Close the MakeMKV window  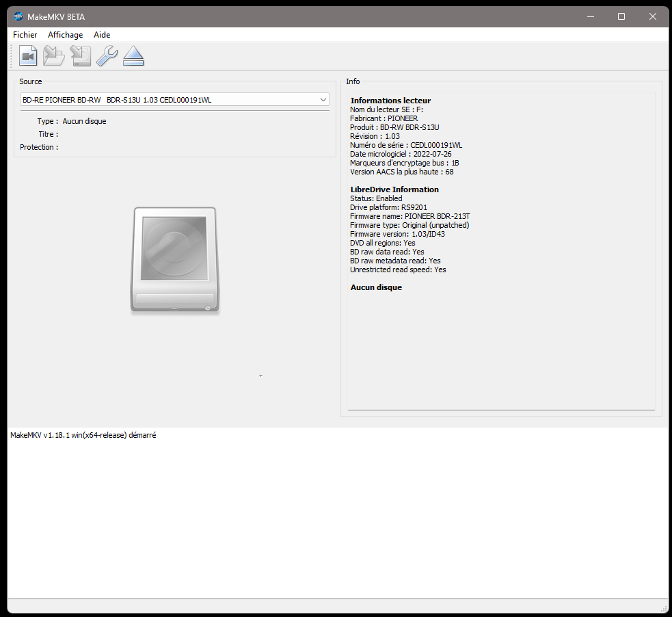click(653, 16)
